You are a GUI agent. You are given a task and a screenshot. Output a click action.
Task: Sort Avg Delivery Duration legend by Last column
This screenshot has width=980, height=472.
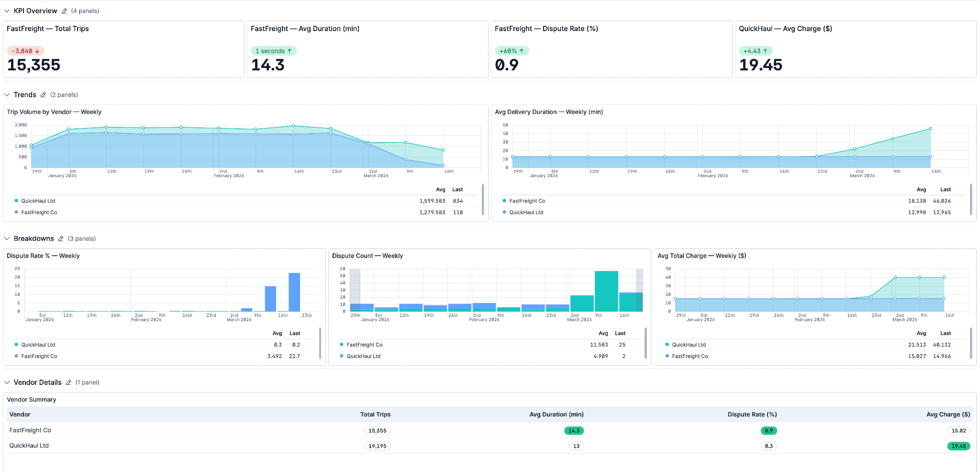[946, 190]
